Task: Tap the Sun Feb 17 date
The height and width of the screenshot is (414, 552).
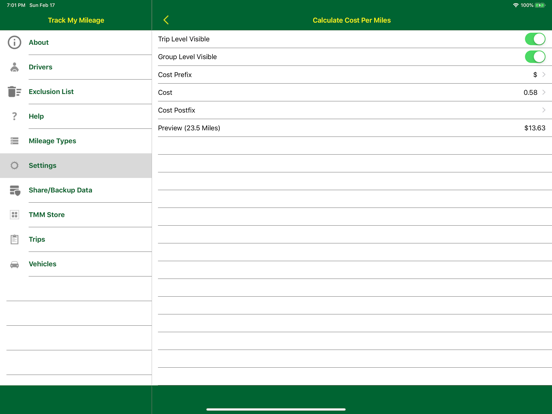Action: point(42,5)
